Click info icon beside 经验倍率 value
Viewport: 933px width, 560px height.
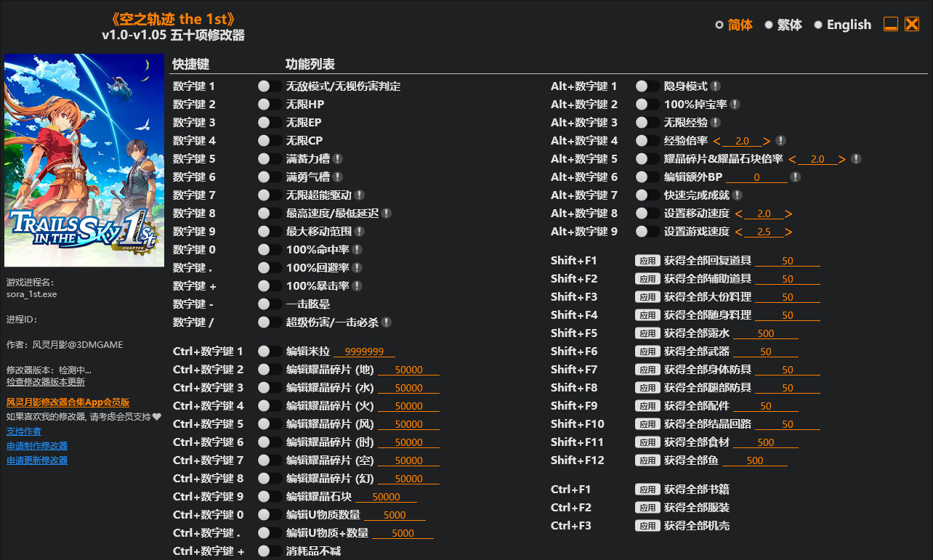[780, 141]
